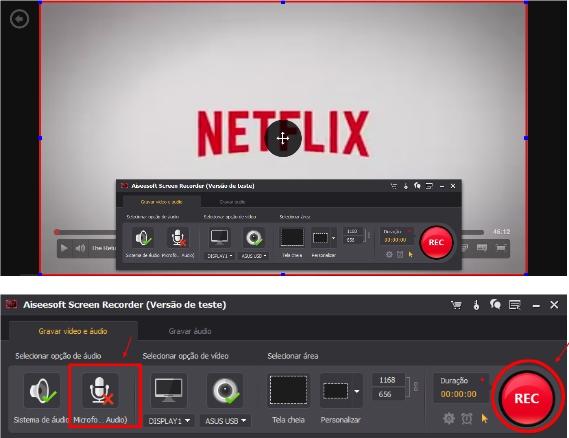
Task: Open the ASUS USB webcam dropdown
Action: click(225, 421)
